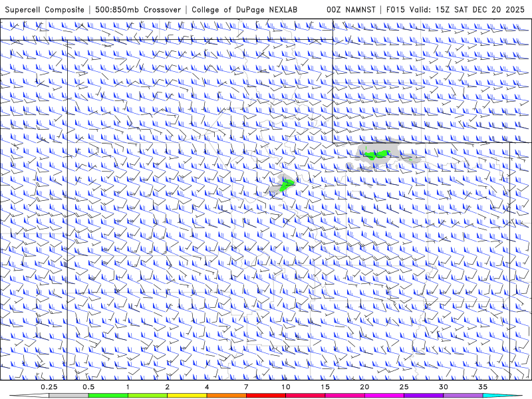
Task: Select the yellow 2–4 legend segment
Action: (x=187, y=396)
